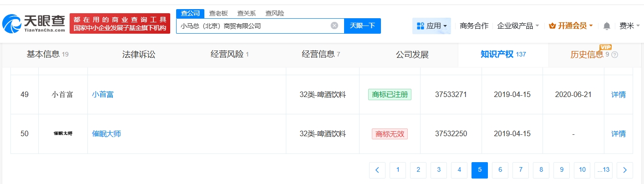This screenshot has height=184, width=644.
Task: Go to page 8
Action: [x=541, y=170]
